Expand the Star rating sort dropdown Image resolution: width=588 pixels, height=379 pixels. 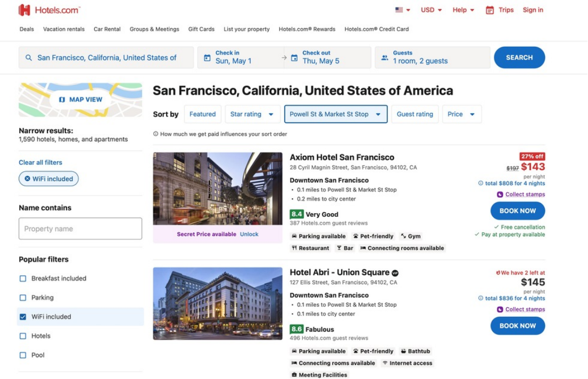(252, 114)
